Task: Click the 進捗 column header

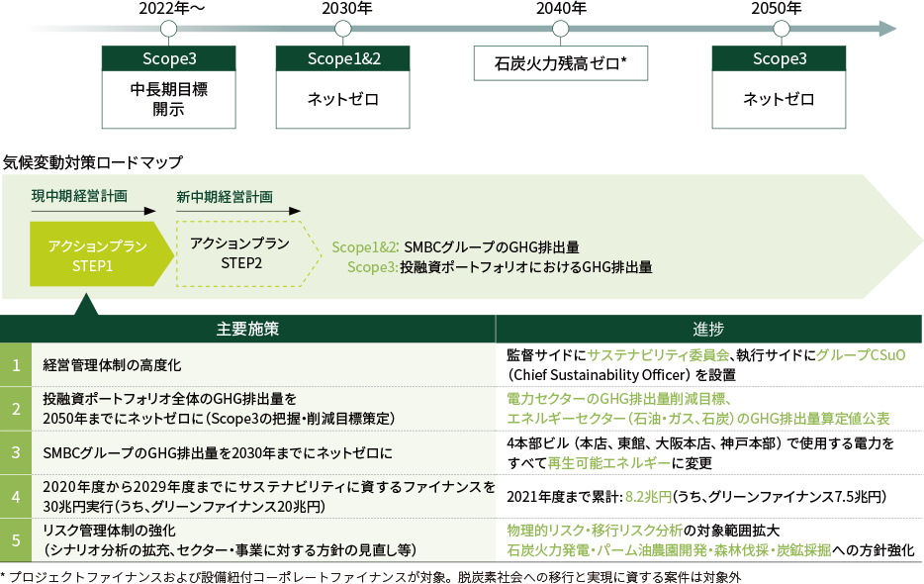Action: (x=709, y=329)
